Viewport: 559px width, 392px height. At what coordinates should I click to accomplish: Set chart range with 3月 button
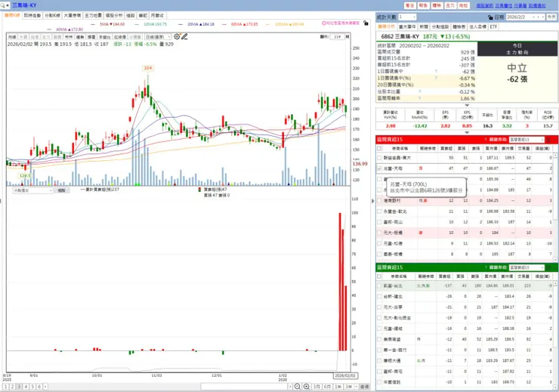[317, 386]
